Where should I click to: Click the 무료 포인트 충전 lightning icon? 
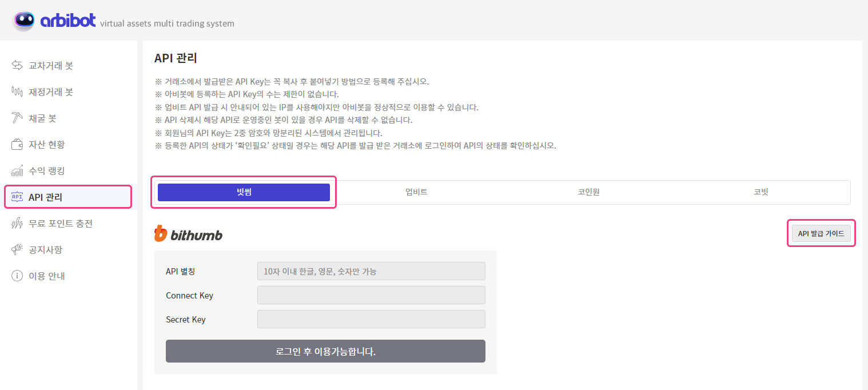(x=17, y=224)
